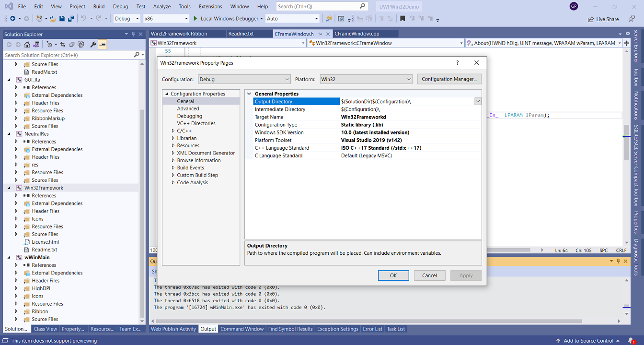Open the x86 solution platform dropdown
Viewport: 644px width, 345px height.
pyautogui.click(x=166, y=19)
